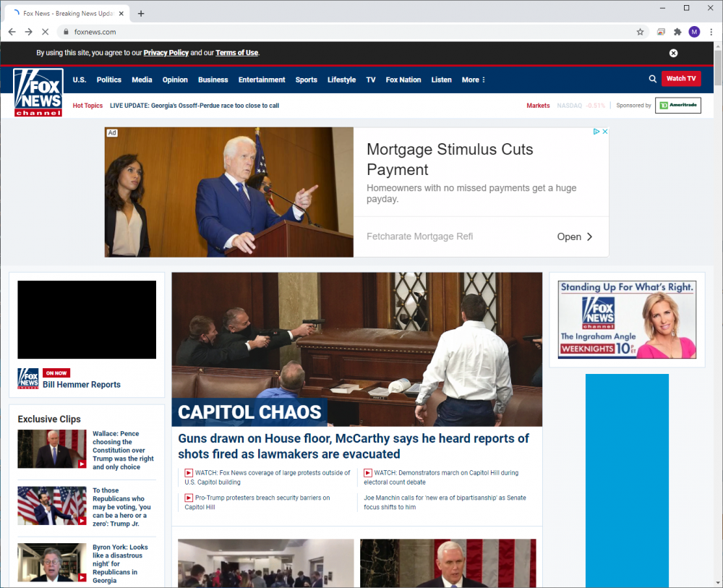The height and width of the screenshot is (588, 723).
Task: Reload the page via the refresh icon
Action: (x=46, y=31)
